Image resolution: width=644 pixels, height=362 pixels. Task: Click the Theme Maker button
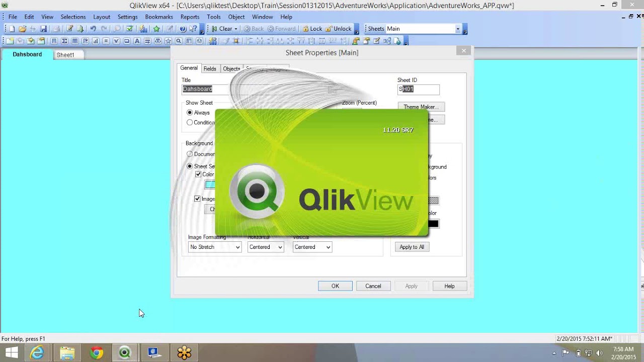tap(421, 107)
